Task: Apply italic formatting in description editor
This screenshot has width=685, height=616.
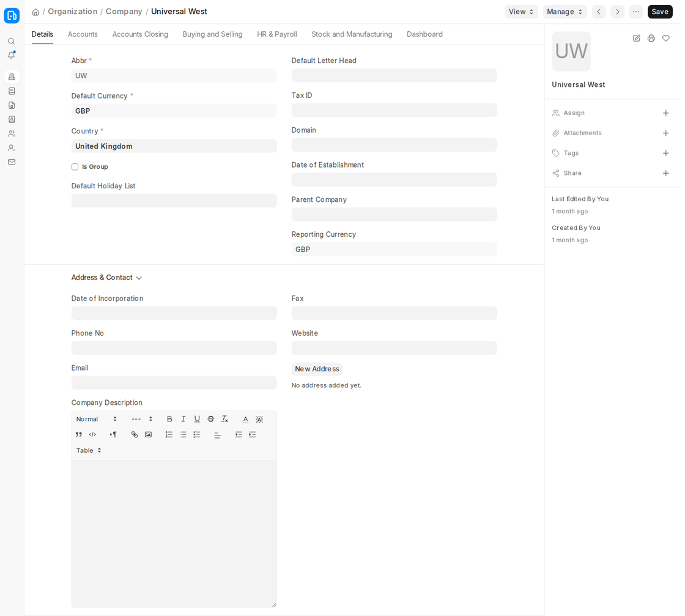Action: click(183, 419)
